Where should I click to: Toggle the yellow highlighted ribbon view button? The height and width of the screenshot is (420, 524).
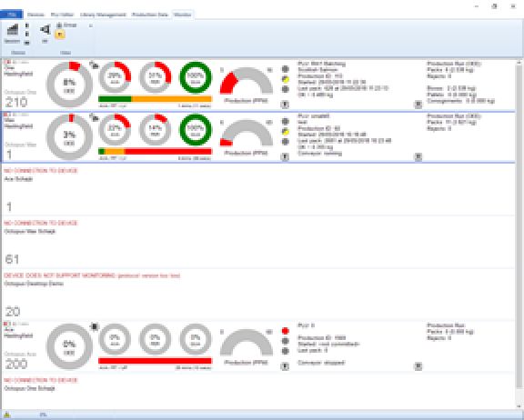60,35
